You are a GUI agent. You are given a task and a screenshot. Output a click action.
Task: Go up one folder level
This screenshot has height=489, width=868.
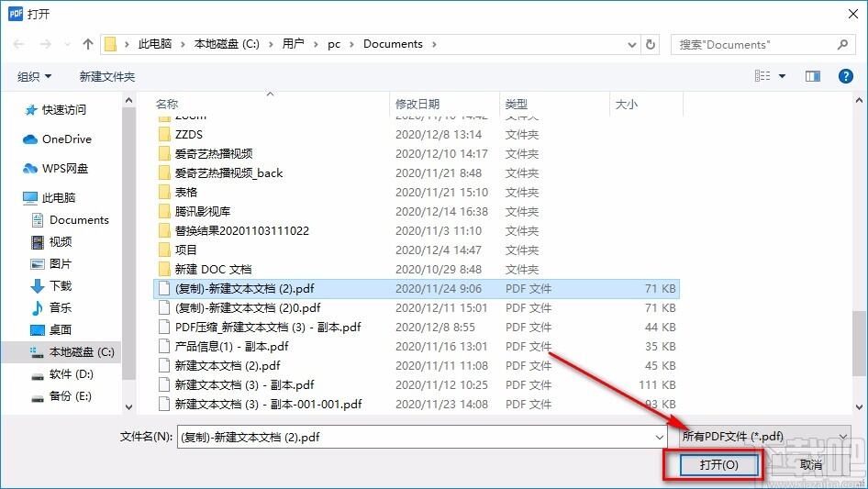pyautogui.click(x=87, y=44)
